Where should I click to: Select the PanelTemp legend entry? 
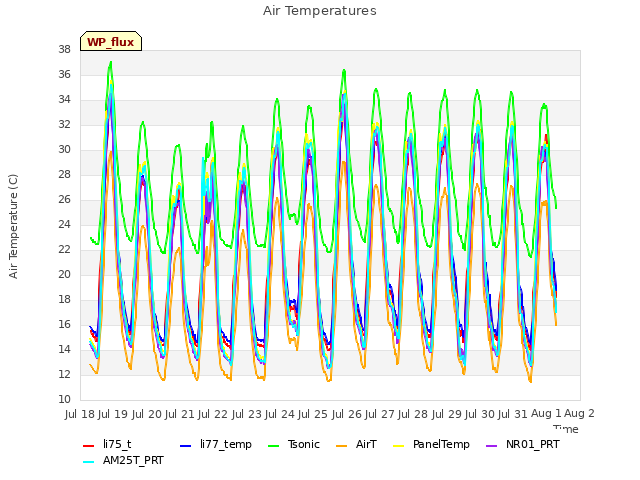pos(431,444)
